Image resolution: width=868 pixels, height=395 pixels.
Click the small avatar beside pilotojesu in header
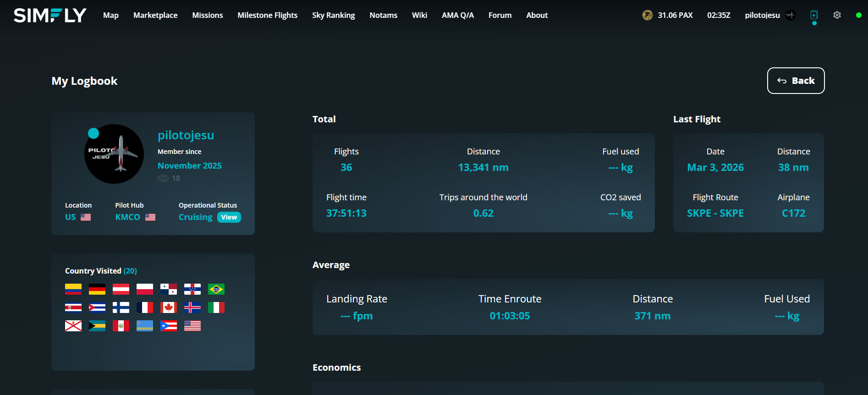pos(791,15)
